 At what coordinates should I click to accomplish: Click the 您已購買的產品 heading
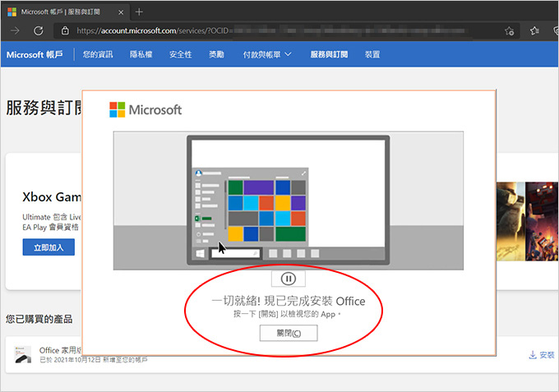tap(39, 319)
